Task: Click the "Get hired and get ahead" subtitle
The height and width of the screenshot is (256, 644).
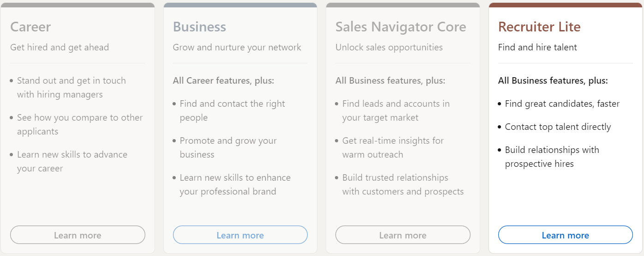Action: point(60,47)
